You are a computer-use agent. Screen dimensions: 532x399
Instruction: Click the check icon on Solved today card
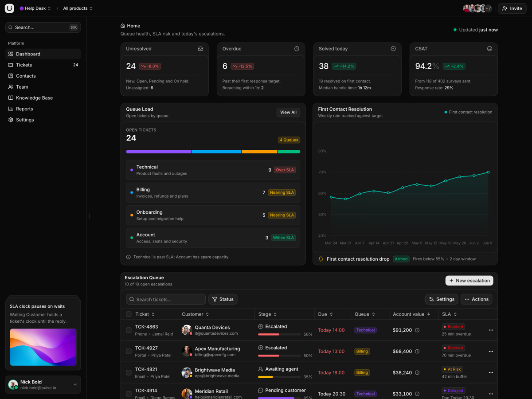click(x=393, y=49)
